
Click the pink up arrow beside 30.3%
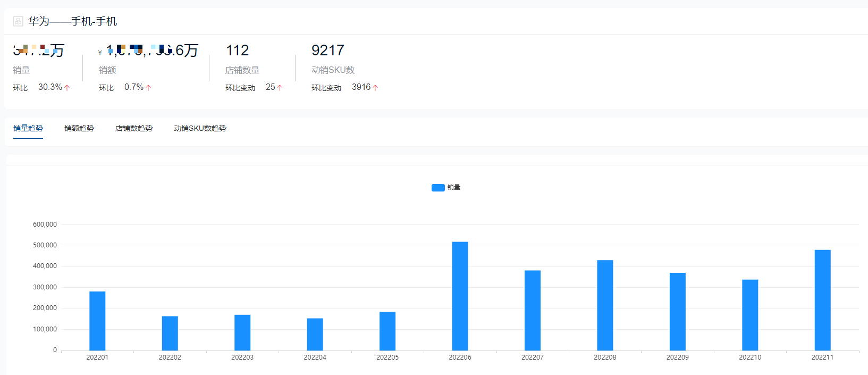[67, 88]
